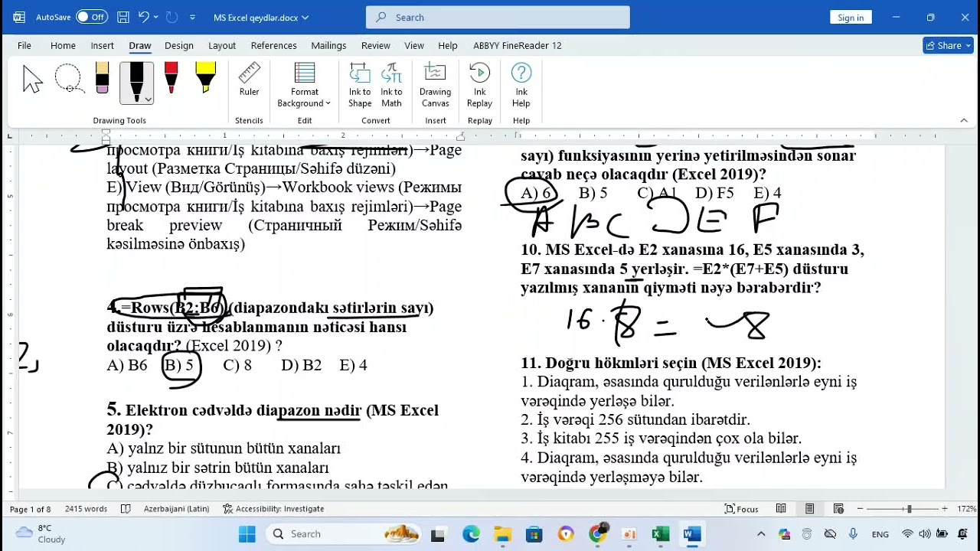Viewport: 980px width, 551px height.
Task: Toggle AutoSave switch
Action: [92, 17]
